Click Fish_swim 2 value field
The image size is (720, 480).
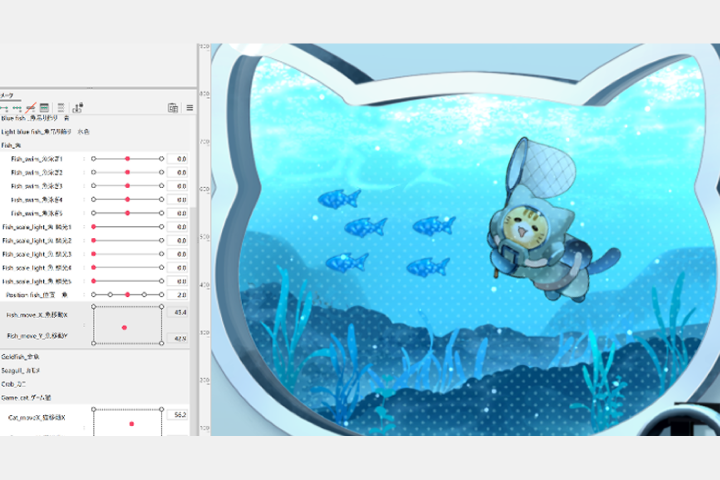click(x=178, y=172)
